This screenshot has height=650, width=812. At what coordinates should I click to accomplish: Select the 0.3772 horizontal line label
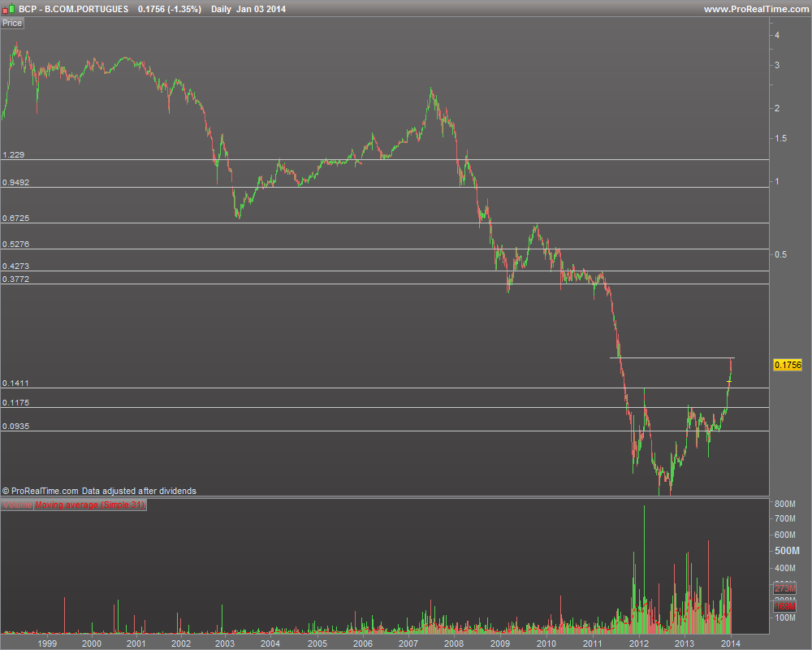[16, 279]
